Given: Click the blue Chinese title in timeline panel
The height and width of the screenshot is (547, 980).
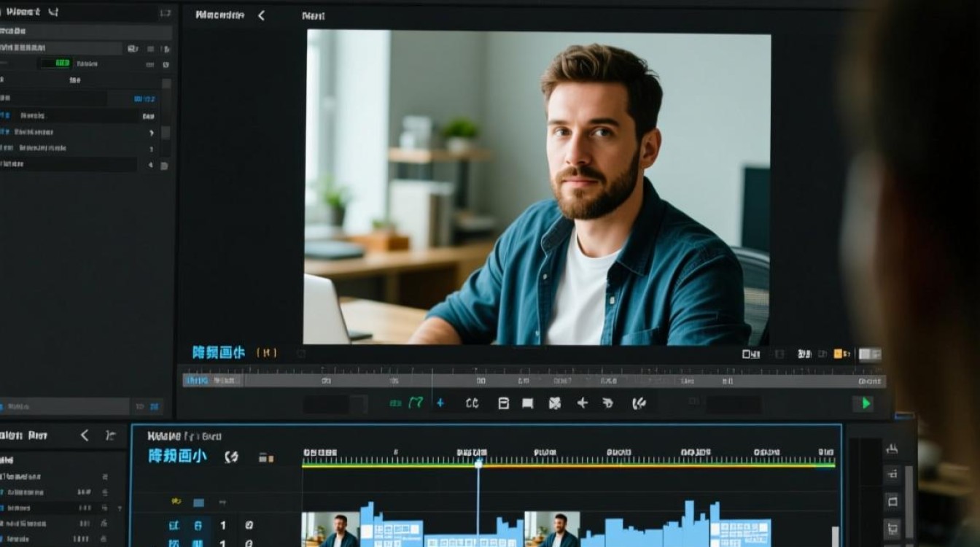Looking at the screenshot, I should pos(177,457).
